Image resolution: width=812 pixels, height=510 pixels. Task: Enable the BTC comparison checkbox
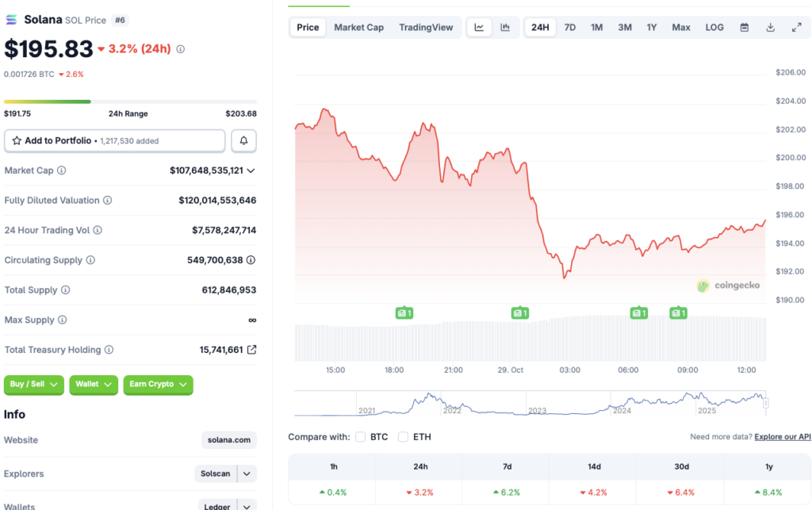click(x=361, y=436)
